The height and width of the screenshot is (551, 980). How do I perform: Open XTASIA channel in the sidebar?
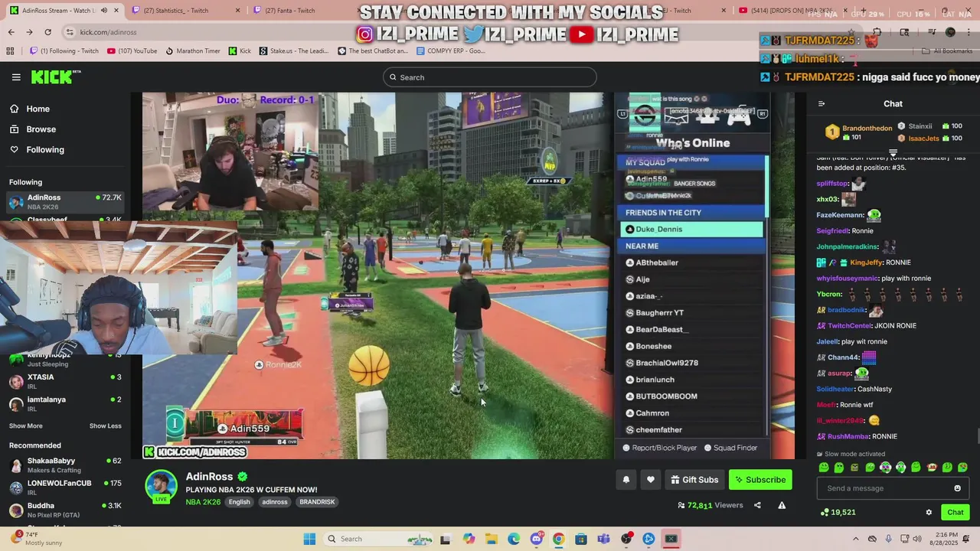pyautogui.click(x=65, y=381)
